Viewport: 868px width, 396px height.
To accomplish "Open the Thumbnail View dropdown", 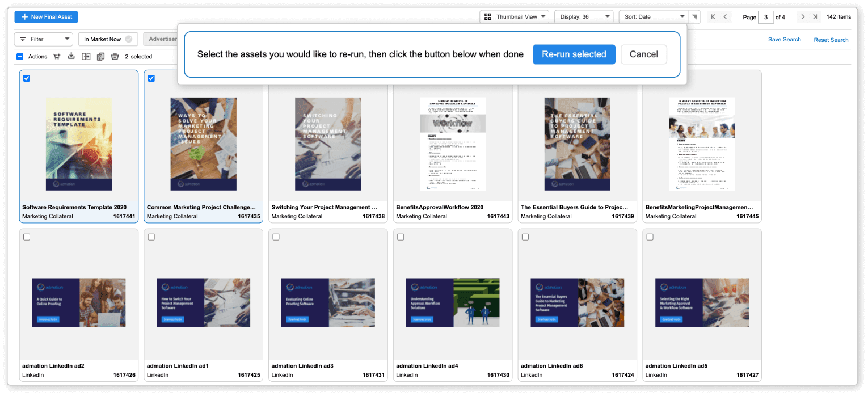I will pos(514,17).
